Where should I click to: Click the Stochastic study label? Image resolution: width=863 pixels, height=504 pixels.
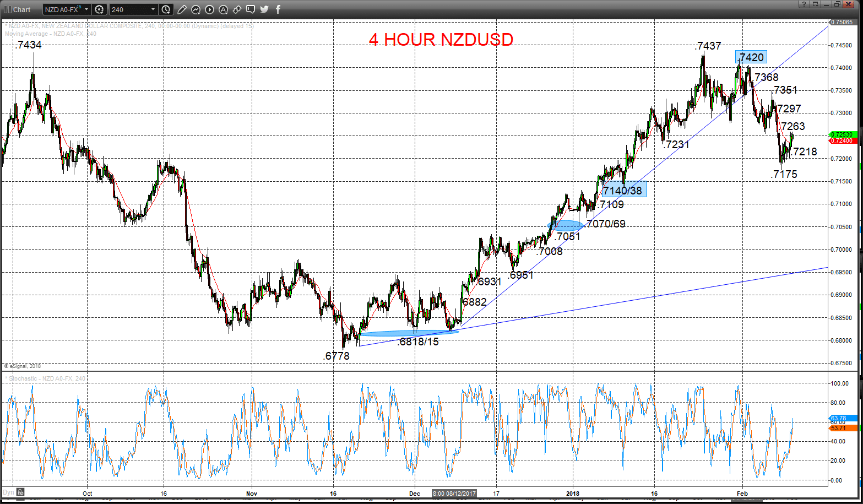coord(46,378)
